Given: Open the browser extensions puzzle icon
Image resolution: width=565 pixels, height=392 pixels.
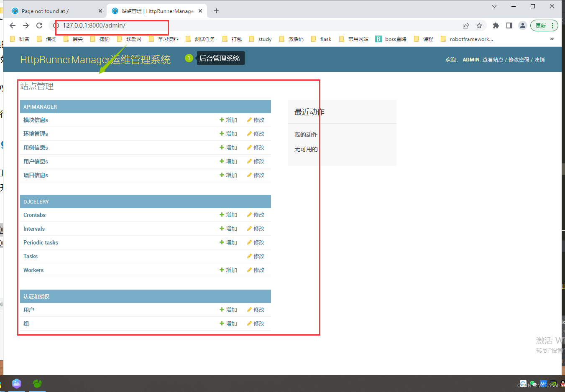Looking at the screenshot, I should (496, 25).
